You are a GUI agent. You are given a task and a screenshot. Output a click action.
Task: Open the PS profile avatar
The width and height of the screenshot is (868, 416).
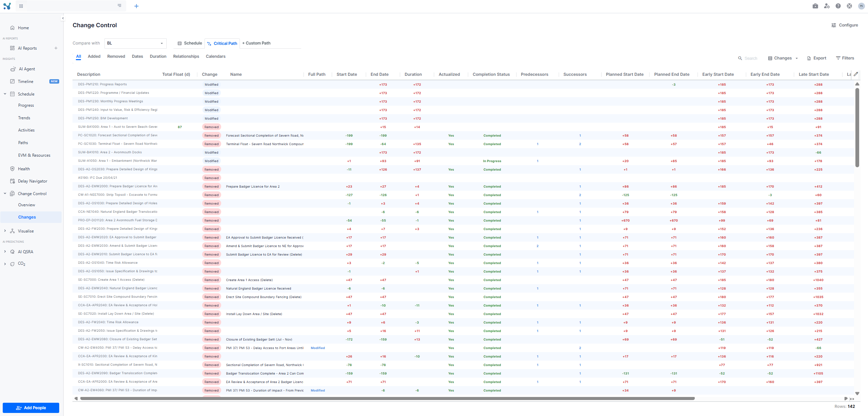click(x=861, y=6)
